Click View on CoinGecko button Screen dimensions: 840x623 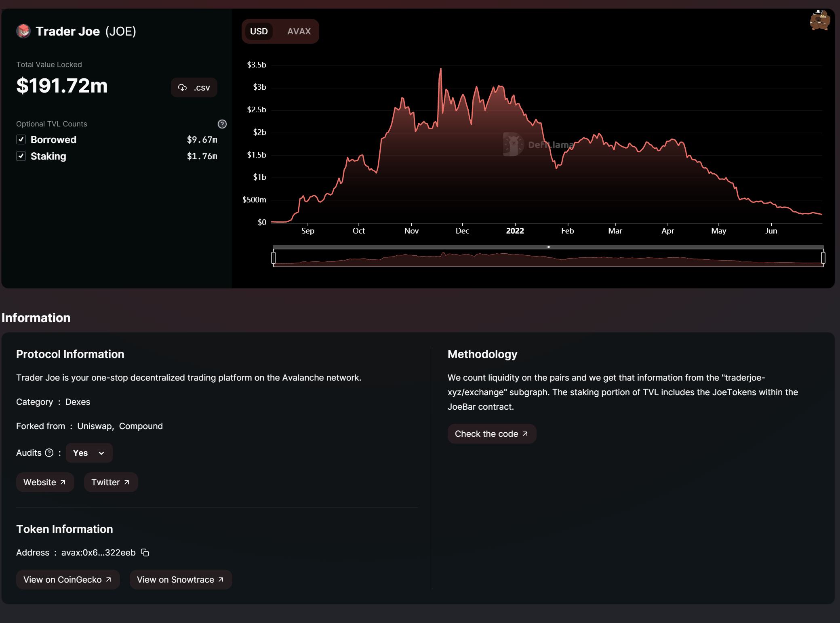(x=67, y=579)
